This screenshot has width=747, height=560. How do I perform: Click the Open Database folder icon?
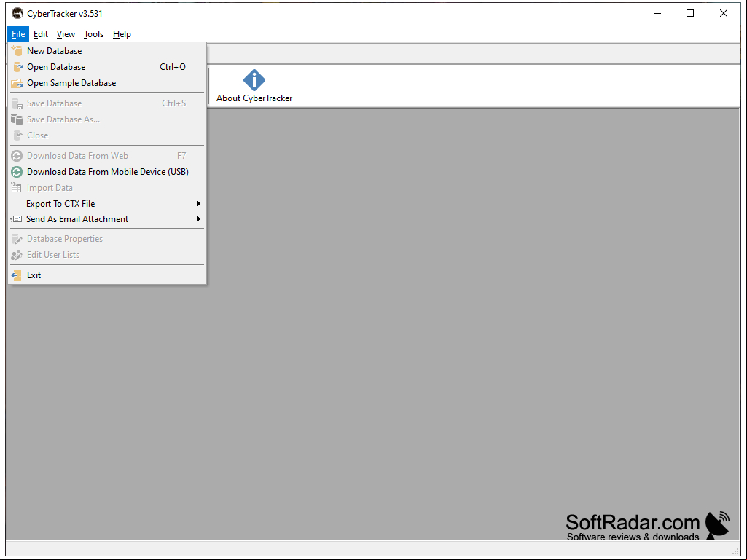pos(17,67)
